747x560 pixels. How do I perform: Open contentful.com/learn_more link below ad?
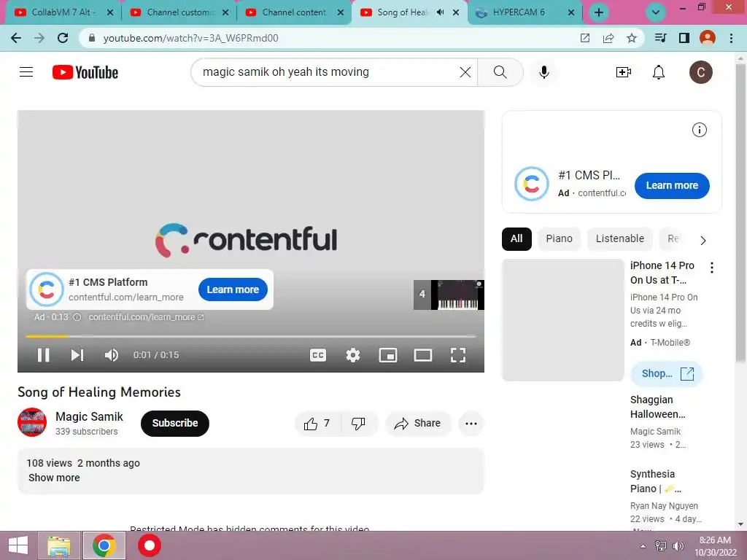[x=146, y=317]
